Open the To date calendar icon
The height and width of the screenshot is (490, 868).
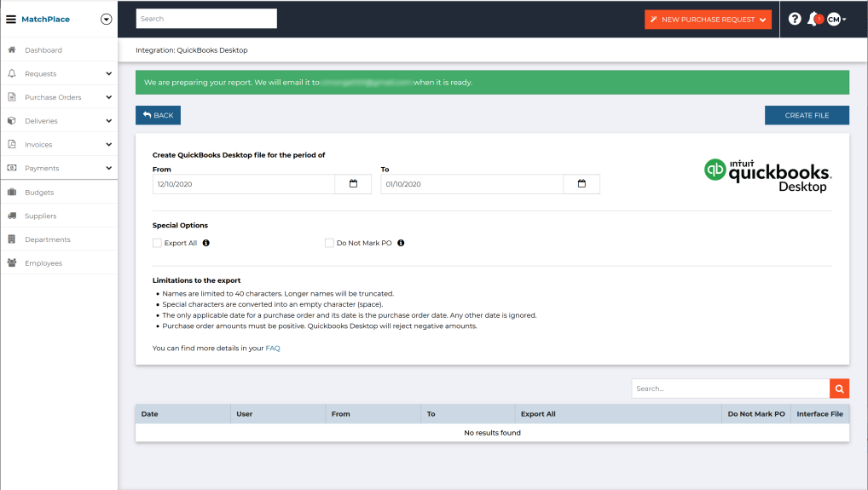click(x=582, y=184)
